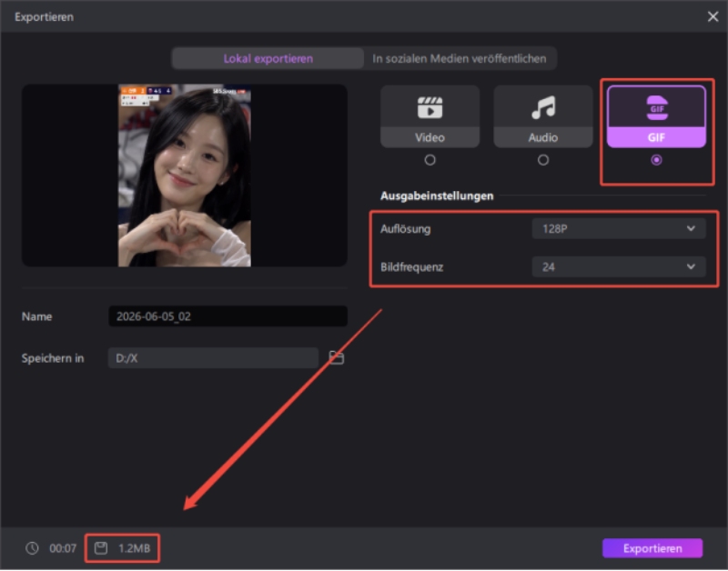The width and height of the screenshot is (728, 571).
Task: Select the GIF export format card
Action: click(656, 116)
